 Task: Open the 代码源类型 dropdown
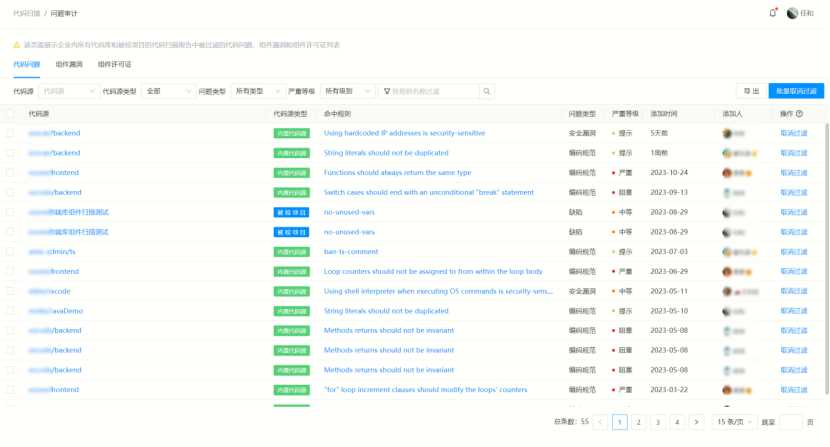point(169,91)
